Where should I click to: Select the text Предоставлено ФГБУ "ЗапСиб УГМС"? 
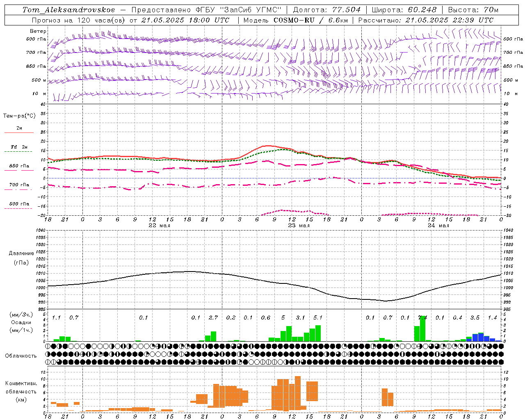click(x=206, y=10)
